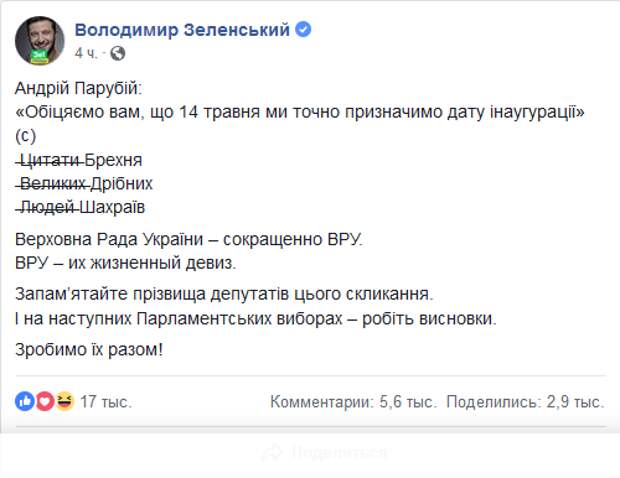The height and width of the screenshot is (478, 620).
Task: Click the 'Андрій Парубій:' text line
Action: (x=78, y=88)
